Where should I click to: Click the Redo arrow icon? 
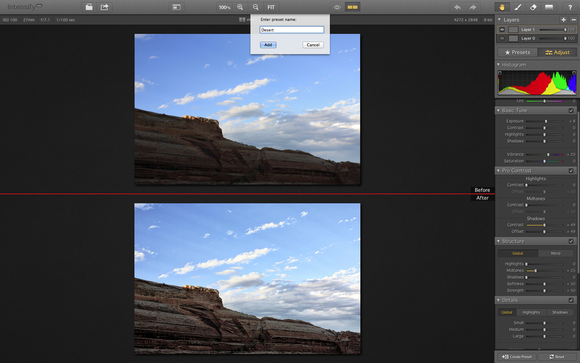[473, 7]
